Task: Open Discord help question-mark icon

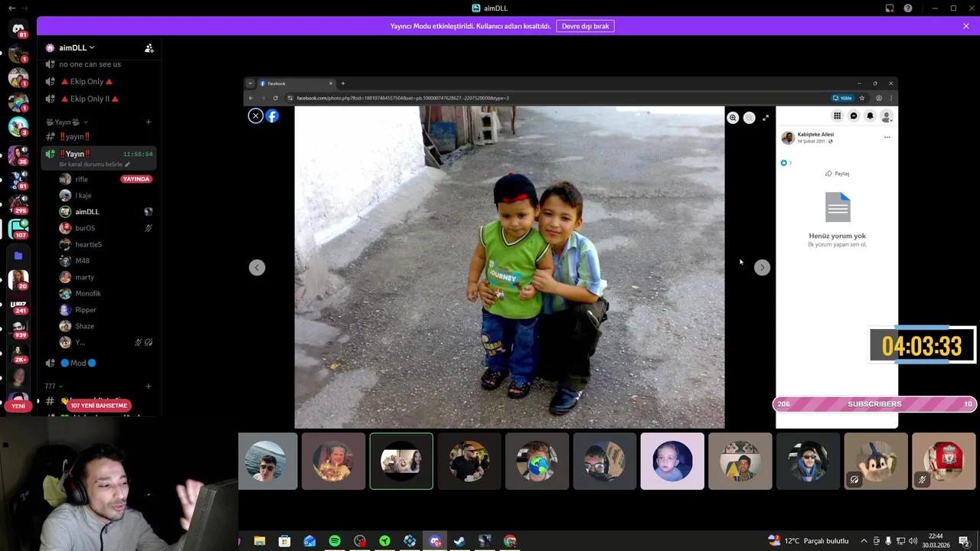Action: coord(908,8)
